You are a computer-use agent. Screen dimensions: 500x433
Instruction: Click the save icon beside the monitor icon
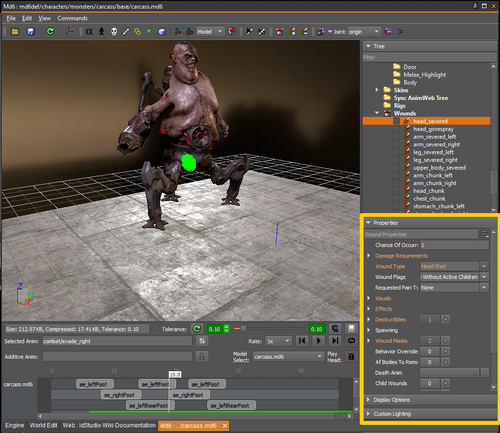pos(351,329)
